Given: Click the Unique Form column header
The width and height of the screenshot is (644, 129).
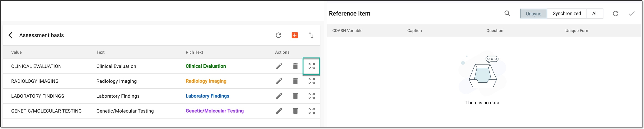Looking at the screenshot, I should 577,31.
